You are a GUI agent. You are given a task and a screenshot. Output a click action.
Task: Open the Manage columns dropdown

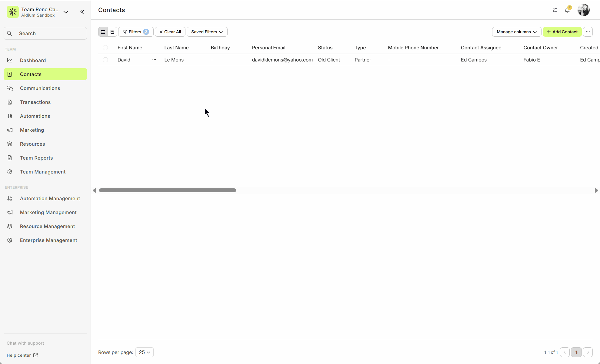pyautogui.click(x=516, y=32)
